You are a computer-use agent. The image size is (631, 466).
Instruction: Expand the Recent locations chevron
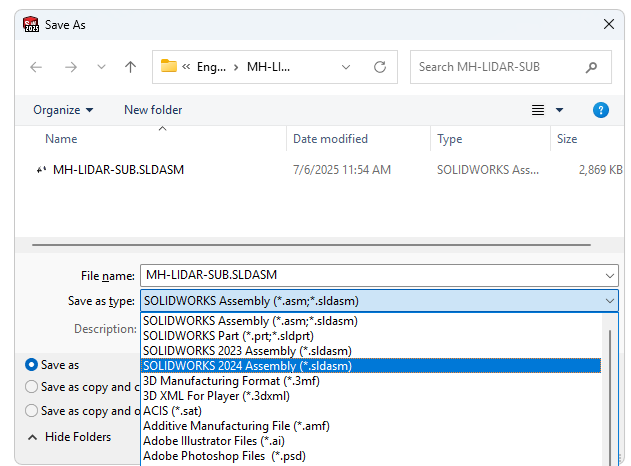(101, 67)
